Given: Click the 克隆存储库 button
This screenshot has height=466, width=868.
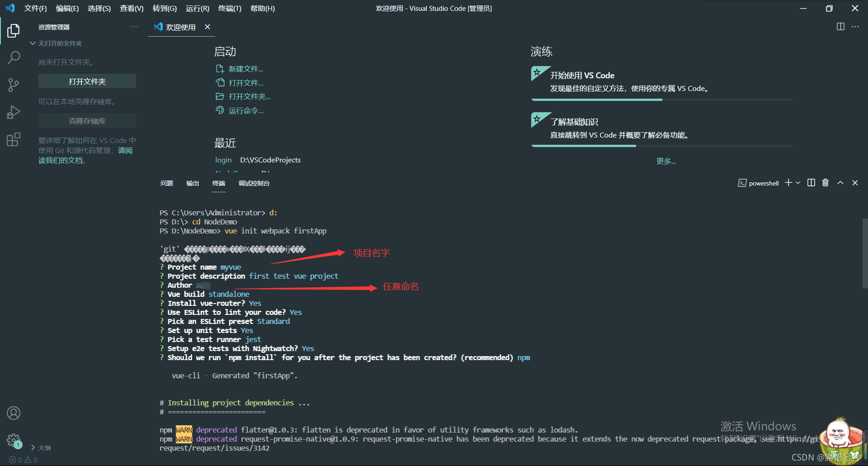Looking at the screenshot, I should pos(87,121).
